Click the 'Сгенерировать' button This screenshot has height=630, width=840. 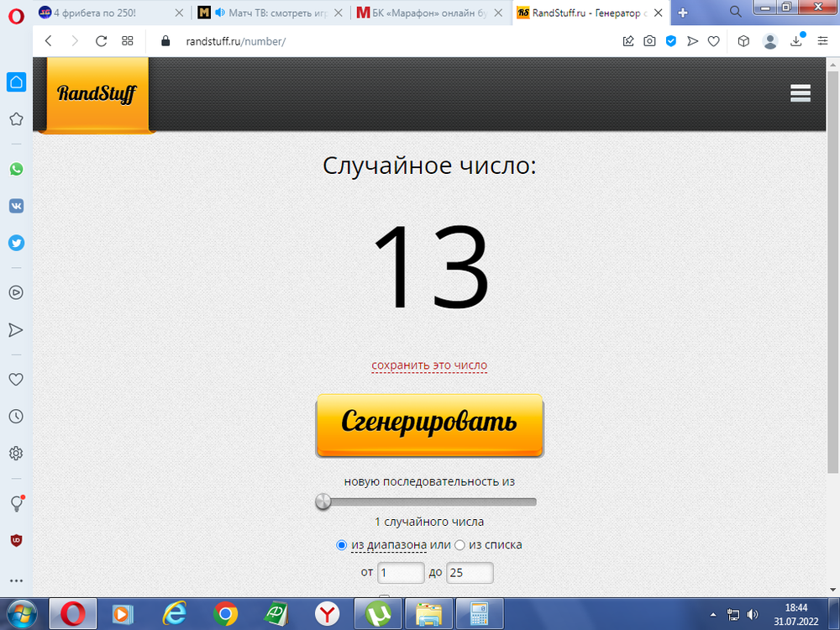click(429, 425)
